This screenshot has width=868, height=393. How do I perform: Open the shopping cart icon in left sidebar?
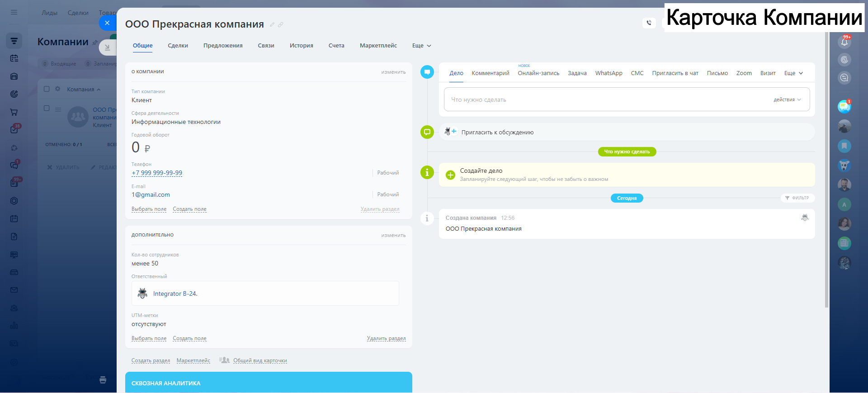tap(14, 112)
